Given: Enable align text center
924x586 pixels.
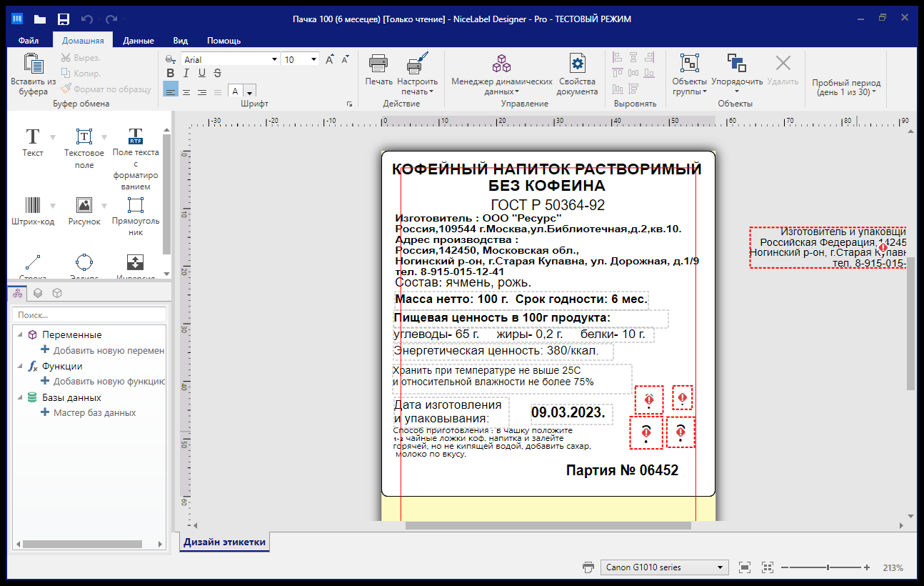Looking at the screenshot, I should click(186, 91).
